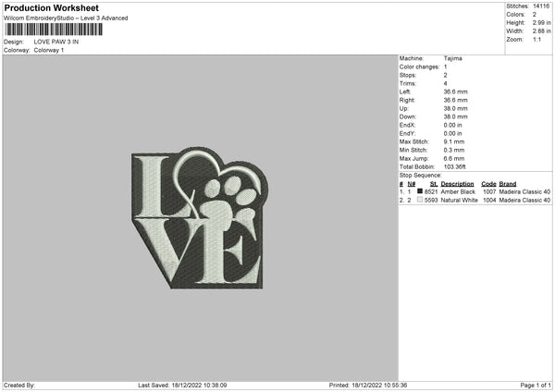Click the 'Last Saved: 18/12/2022 10:38:09' text

(x=182, y=386)
